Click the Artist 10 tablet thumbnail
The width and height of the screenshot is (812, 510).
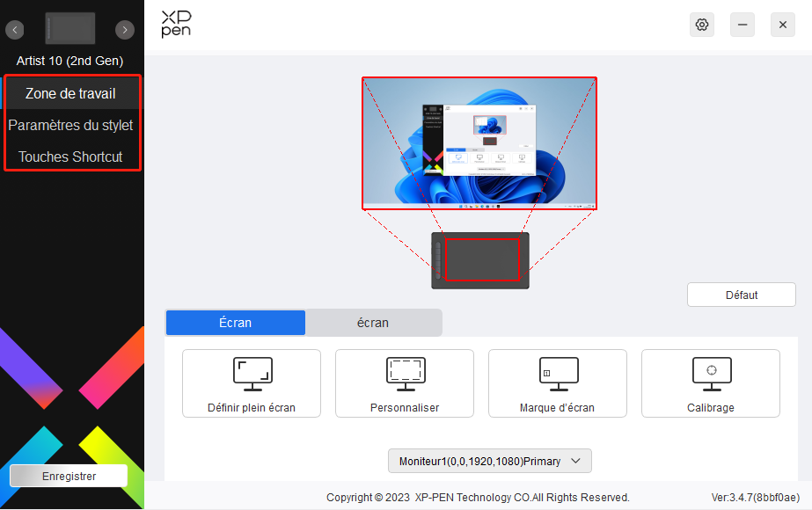coord(70,29)
